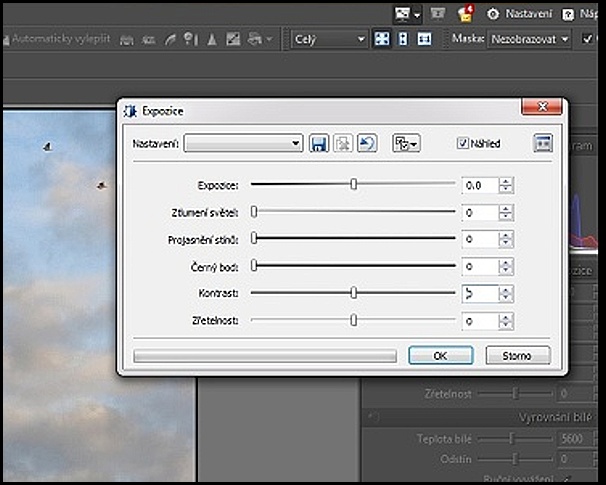Click the dialog layout icon right of Náhled

(x=543, y=144)
